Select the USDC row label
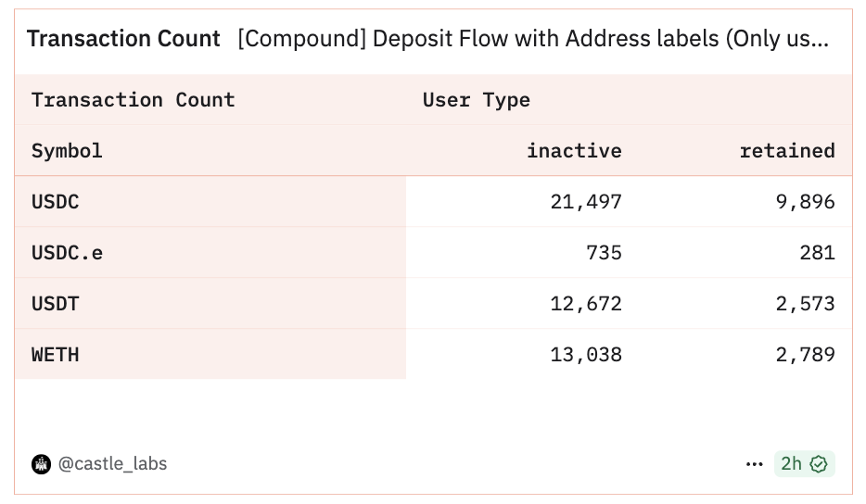866x504 pixels. [56, 201]
